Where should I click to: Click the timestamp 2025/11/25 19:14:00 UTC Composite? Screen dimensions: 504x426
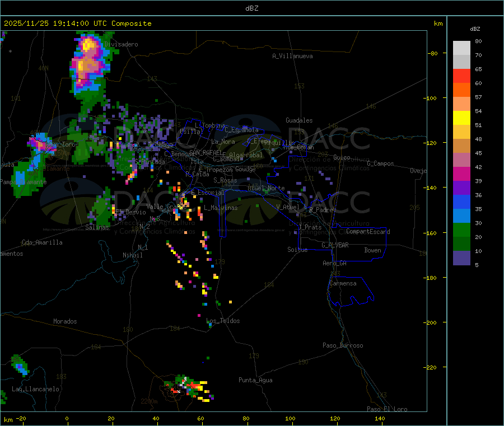tap(77, 24)
